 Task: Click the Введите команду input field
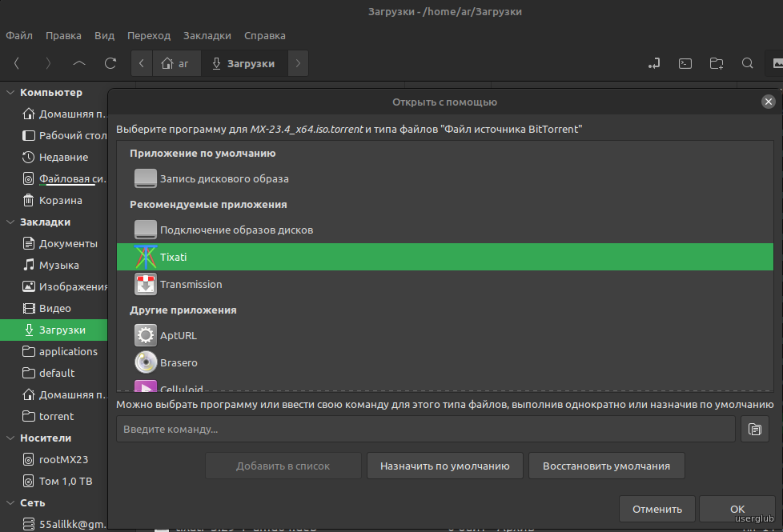pos(425,429)
